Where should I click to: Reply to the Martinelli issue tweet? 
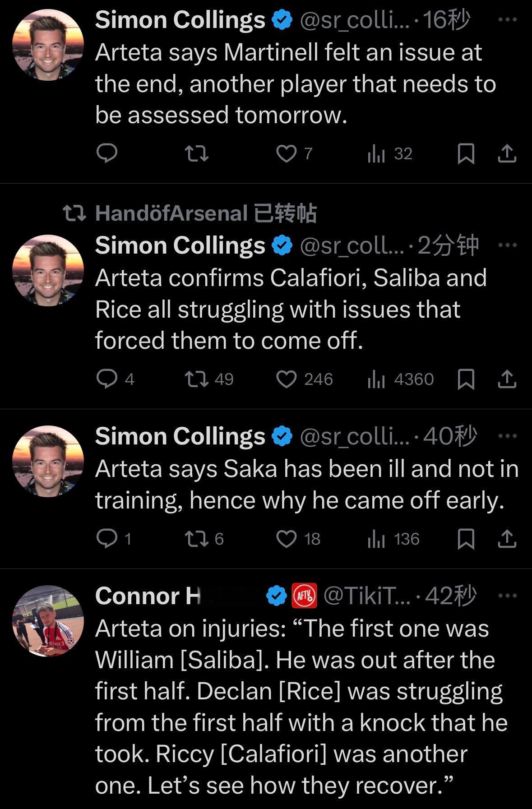click(107, 153)
